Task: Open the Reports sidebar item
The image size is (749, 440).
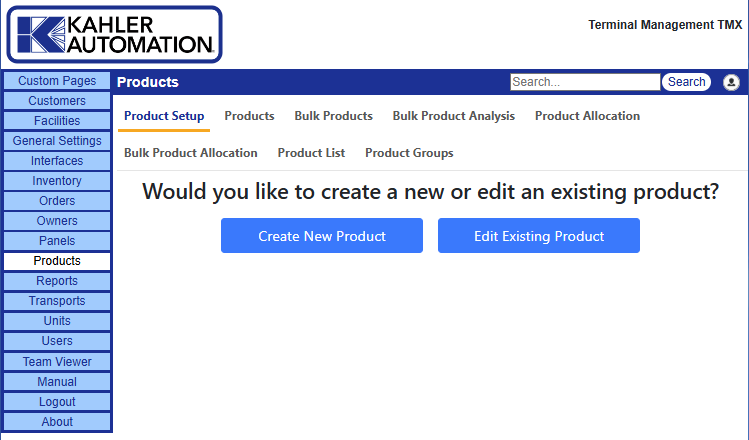Action: click(57, 281)
